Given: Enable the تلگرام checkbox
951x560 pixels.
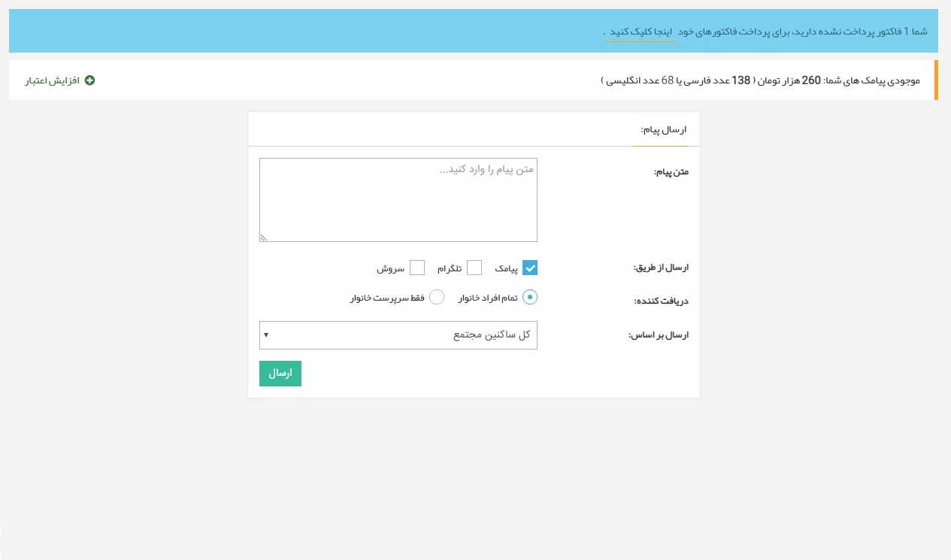Looking at the screenshot, I should tap(474, 268).
